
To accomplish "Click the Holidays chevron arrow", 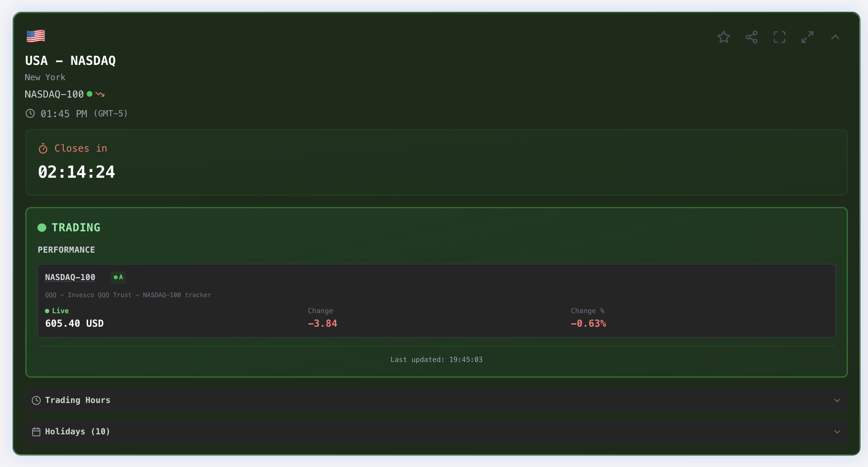I will pyautogui.click(x=837, y=432).
